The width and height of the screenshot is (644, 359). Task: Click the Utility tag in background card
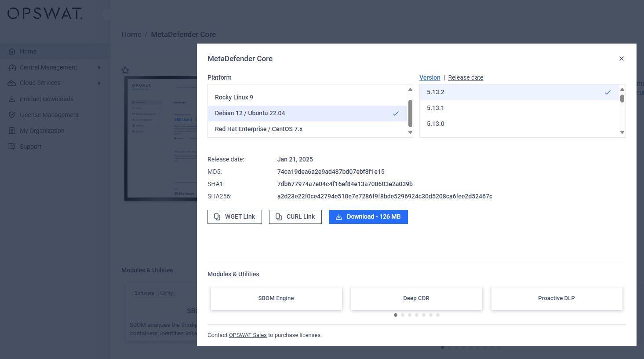point(167,293)
